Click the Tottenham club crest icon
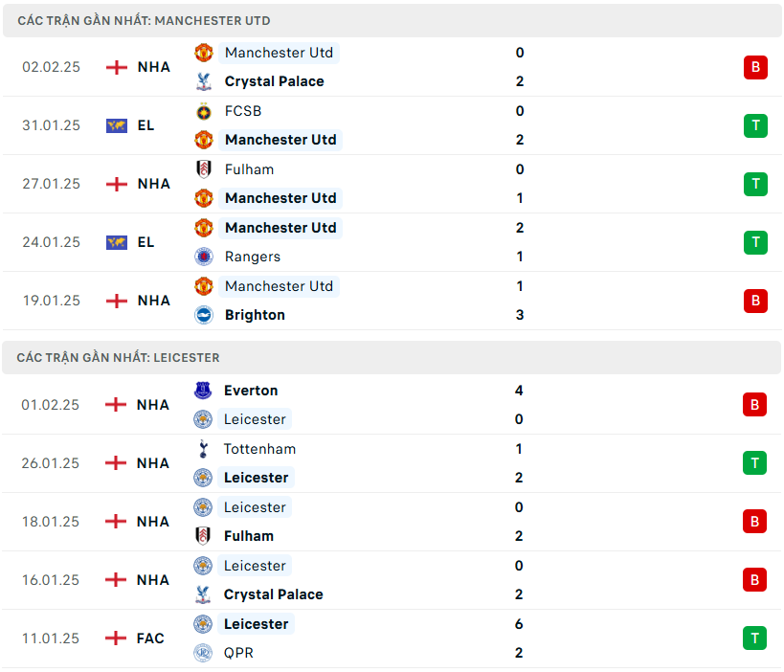This screenshot has height=672, width=784. tap(202, 449)
